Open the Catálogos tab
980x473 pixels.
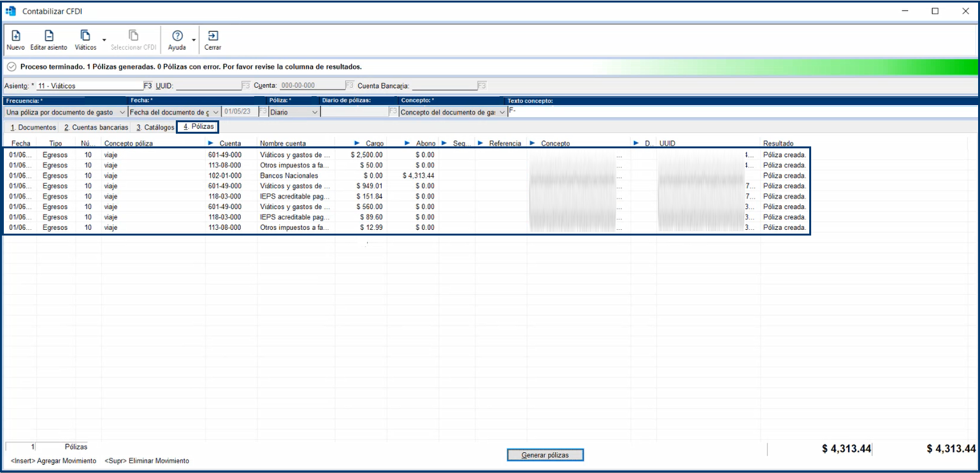point(155,127)
